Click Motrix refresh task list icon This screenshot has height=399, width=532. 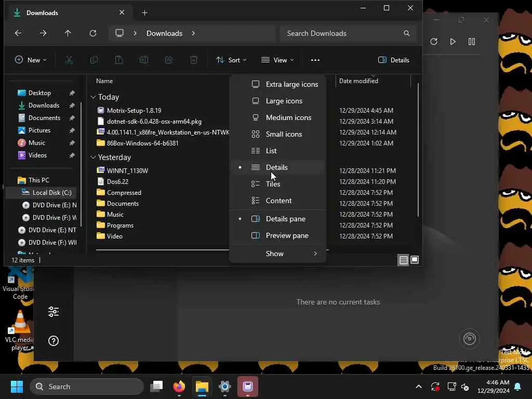pyautogui.click(x=434, y=42)
